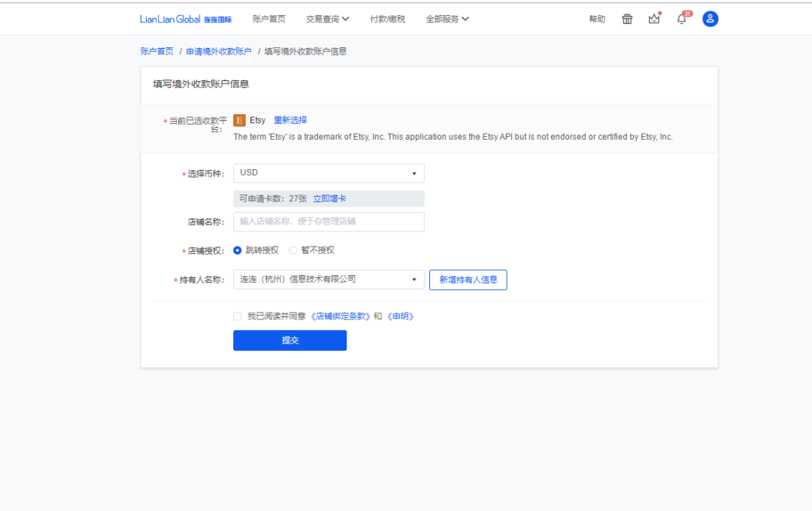This screenshot has height=511, width=812.
Task: Click the crown rewards icon with red dot
Action: pyautogui.click(x=654, y=18)
